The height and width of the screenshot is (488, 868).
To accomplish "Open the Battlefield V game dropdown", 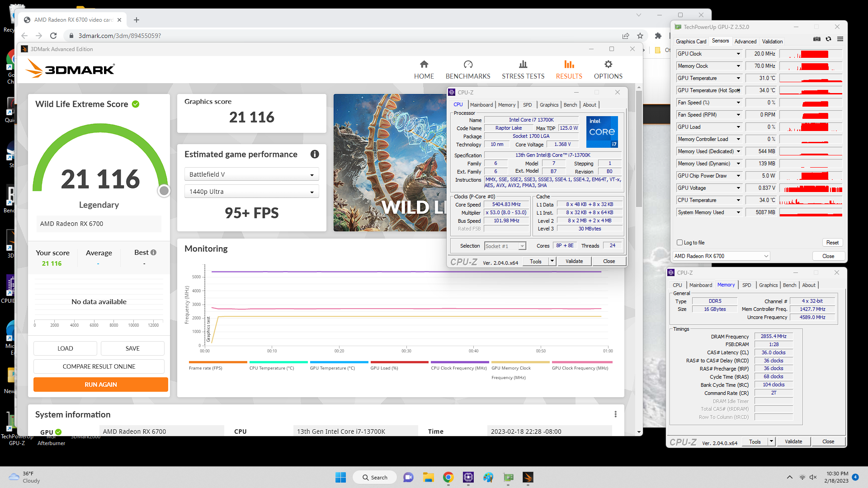I will 251,174.
